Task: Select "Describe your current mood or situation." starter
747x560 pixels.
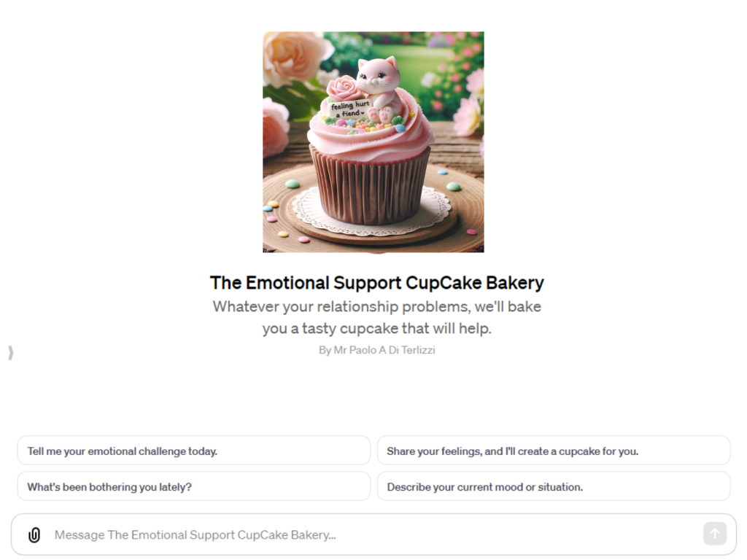Action: [x=554, y=486]
